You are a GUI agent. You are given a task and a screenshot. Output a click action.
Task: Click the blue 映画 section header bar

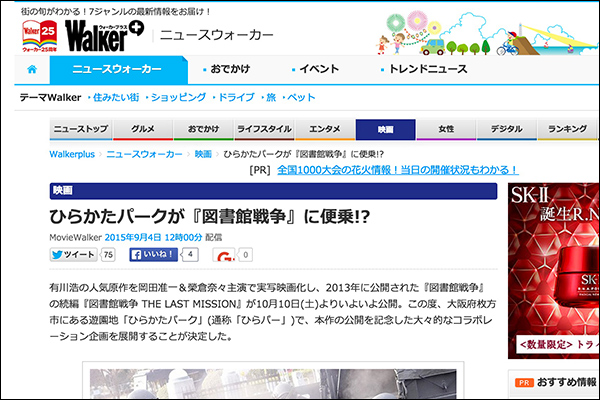click(x=273, y=191)
